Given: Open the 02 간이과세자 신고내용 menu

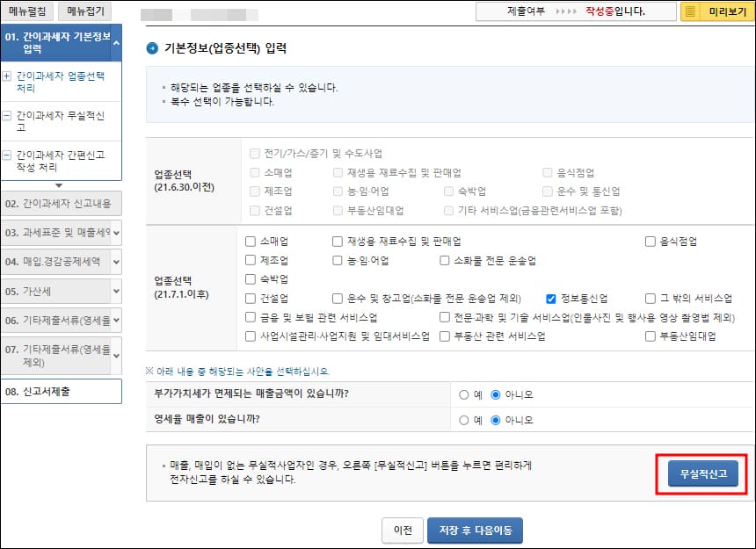Looking at the screenshot, I should [62, 203].
